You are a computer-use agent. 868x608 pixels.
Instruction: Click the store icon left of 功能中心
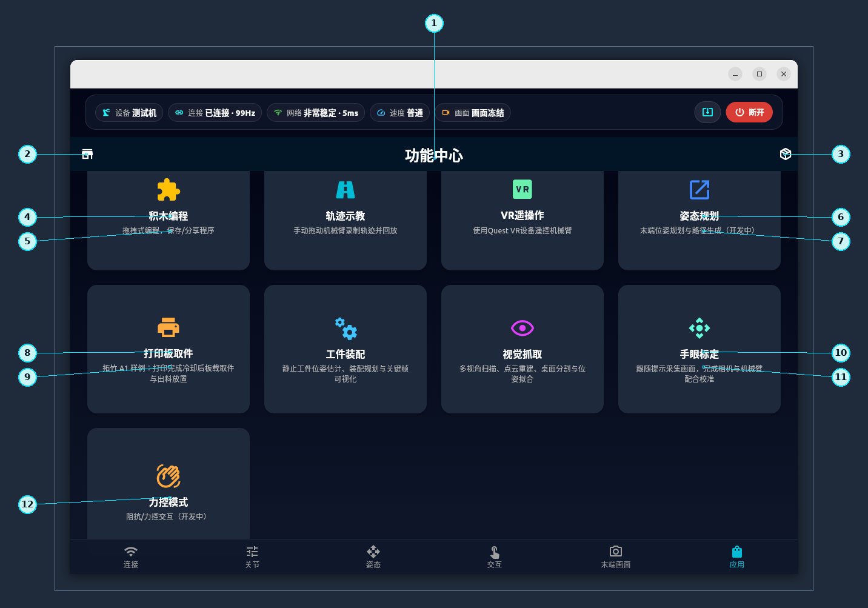(87, 154)
